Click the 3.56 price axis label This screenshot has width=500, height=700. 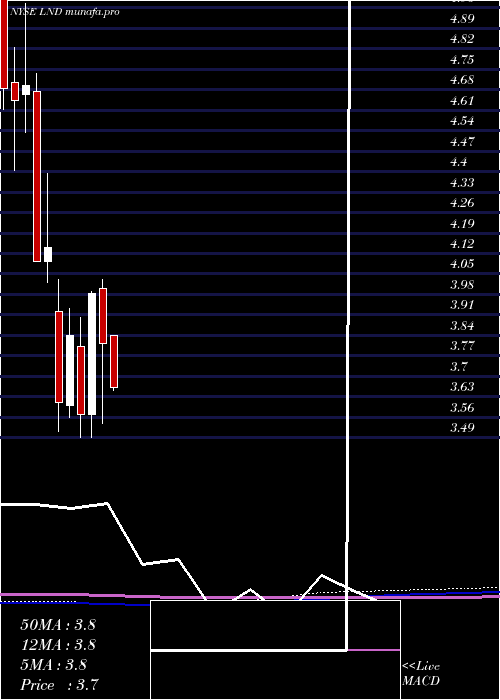pos(462,408)
